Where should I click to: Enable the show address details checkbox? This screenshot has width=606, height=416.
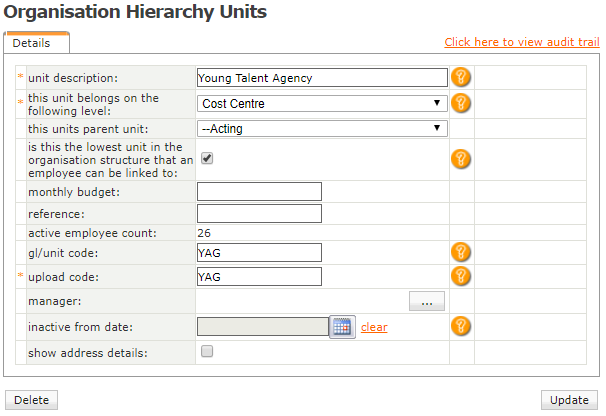click(x=207, y=351)
